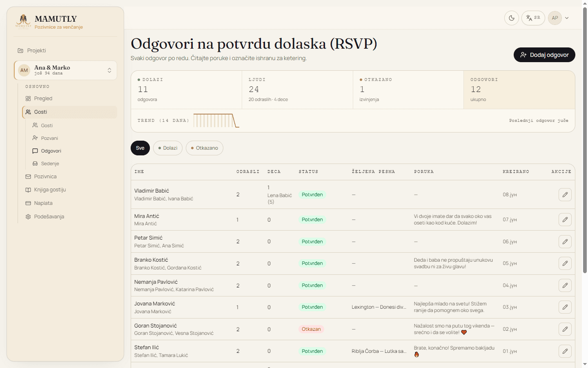Select the Sve filter pill
Screen dimensions: 588x368
[x=140, y=148]
